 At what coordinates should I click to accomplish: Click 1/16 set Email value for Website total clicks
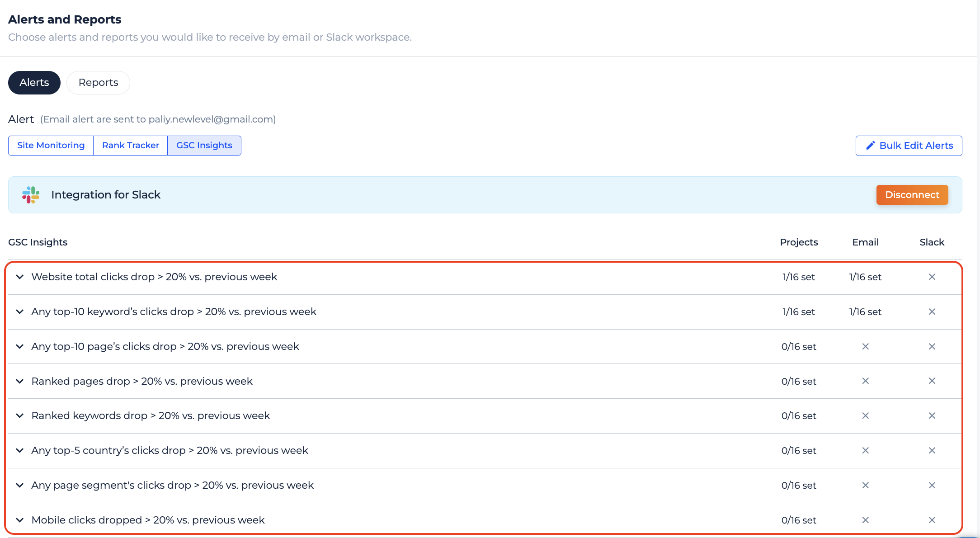coord(865,277)
